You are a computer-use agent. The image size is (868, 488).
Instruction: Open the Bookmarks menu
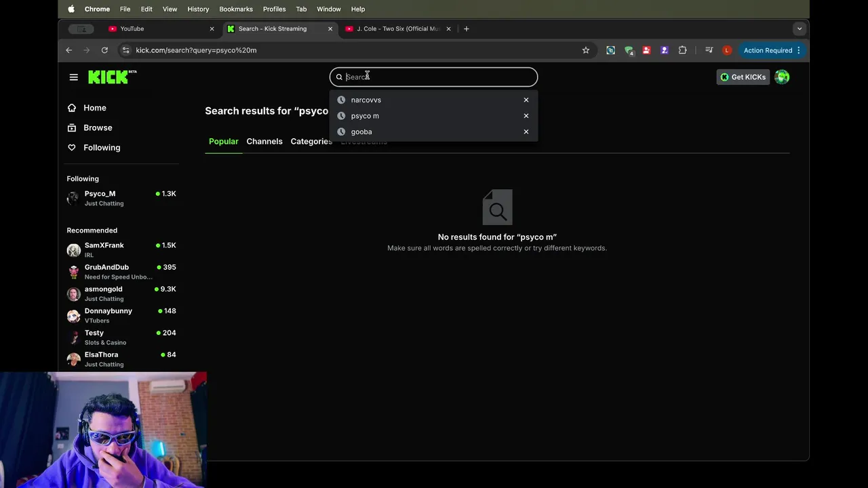click(x=236, y=9)
